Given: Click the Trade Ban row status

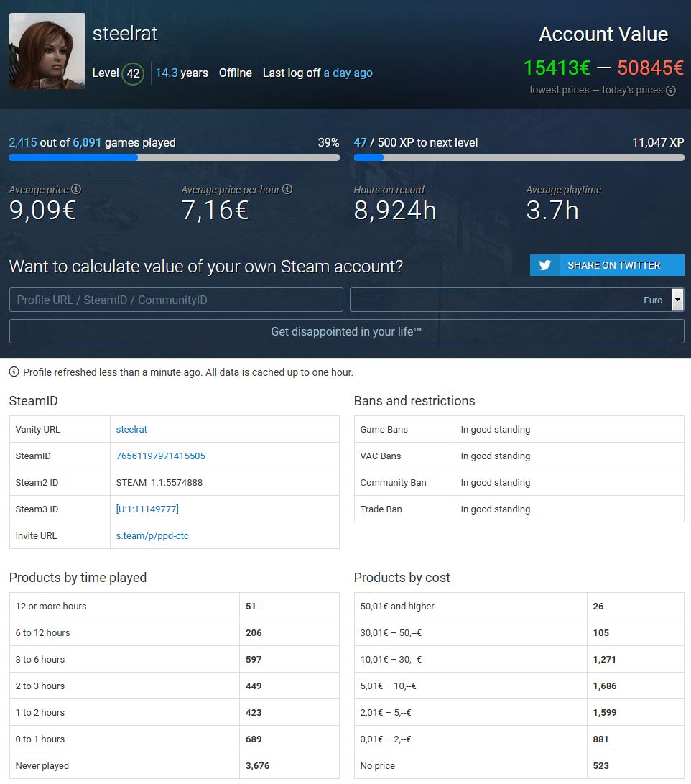Looking at the screenshot, I should click(x=495, y=509).
